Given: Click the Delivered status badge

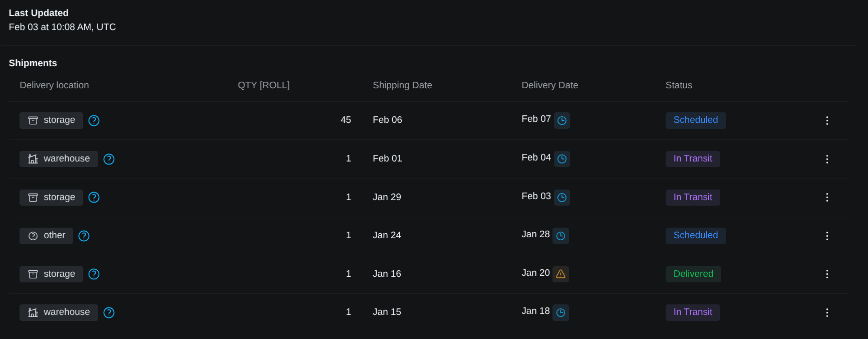Looking at the screenshot, I should (693, 274).
